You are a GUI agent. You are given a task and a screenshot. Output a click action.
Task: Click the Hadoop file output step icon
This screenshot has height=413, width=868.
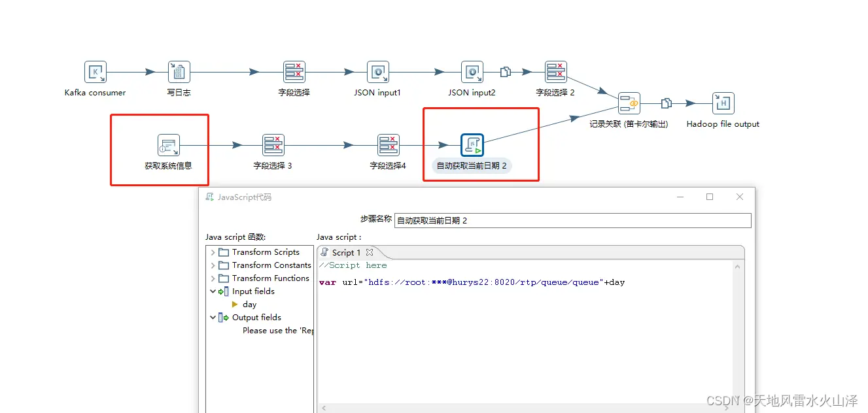coord(723,103)
